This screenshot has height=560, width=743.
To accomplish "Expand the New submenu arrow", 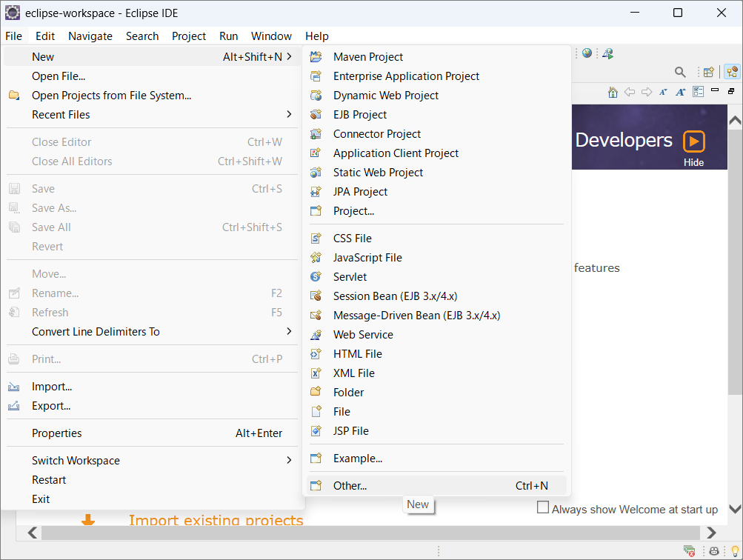I will [x=289, y=57].
